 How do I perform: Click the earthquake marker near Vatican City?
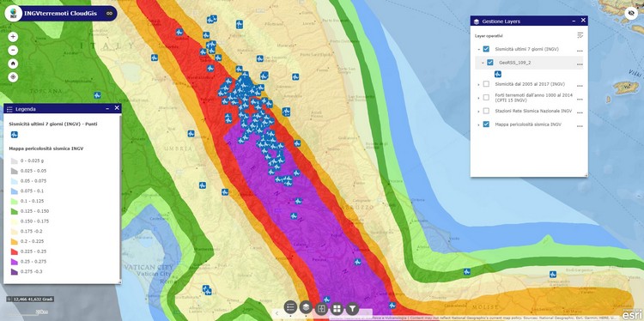206,290
